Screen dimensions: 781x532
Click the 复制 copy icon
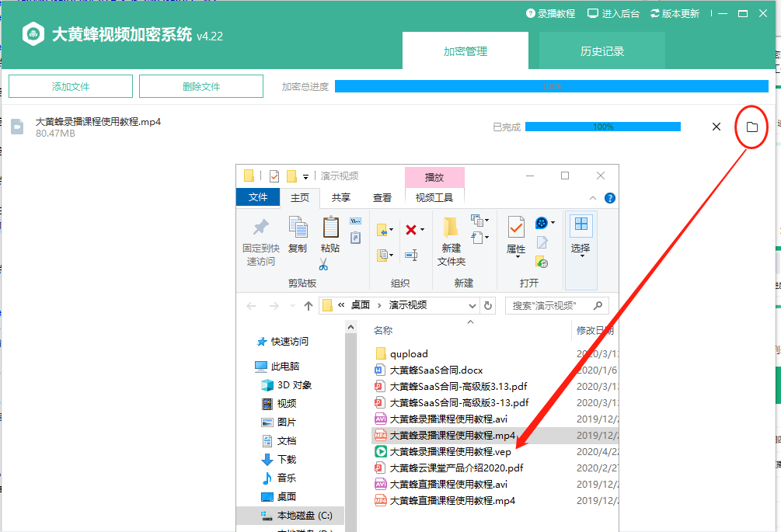click(x=299, y=230)
